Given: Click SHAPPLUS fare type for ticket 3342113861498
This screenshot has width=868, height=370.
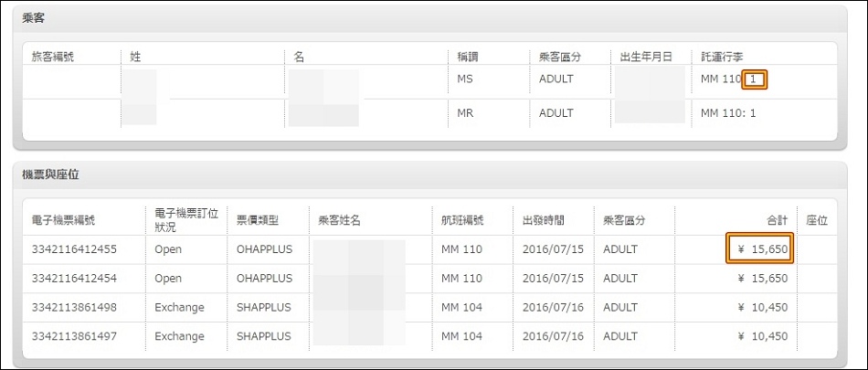Looking at the screenshot, I should tap(263, 307).
